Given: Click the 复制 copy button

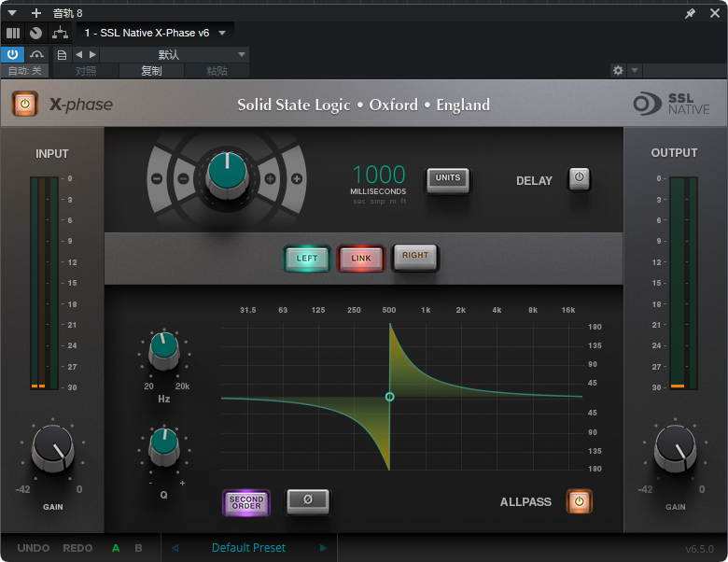Looking at the screenshot, I should (151, 71).
